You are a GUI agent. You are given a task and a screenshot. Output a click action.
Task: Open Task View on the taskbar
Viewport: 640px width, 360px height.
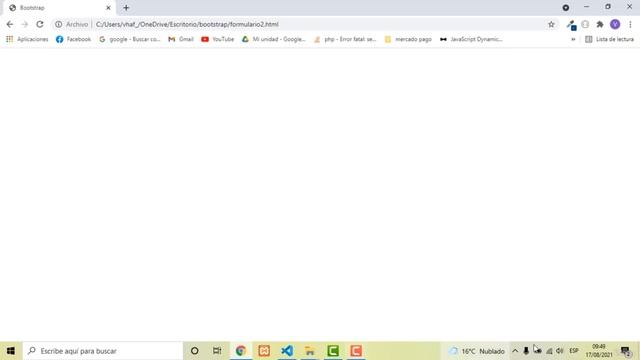[217, 351]
